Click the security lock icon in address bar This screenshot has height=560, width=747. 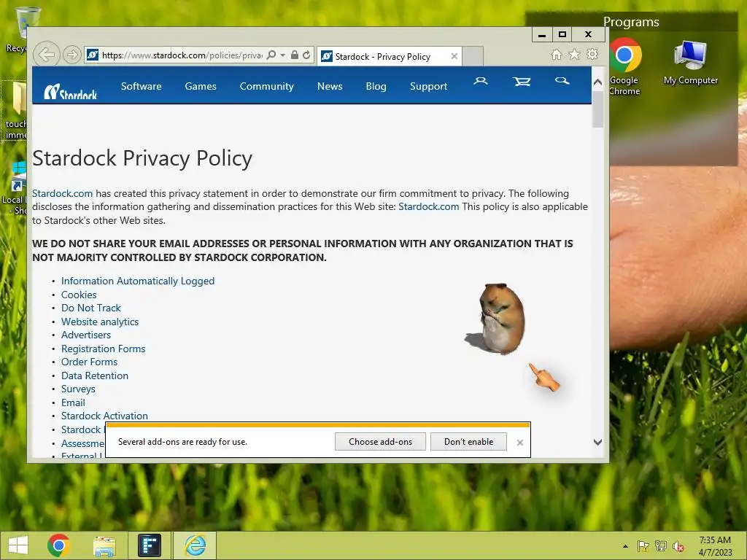pyautogui.click(x=295, y=55)
